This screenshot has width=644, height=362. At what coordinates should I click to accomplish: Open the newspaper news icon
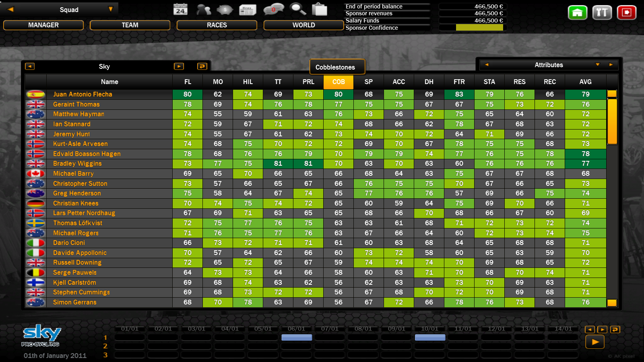(248, 10)
